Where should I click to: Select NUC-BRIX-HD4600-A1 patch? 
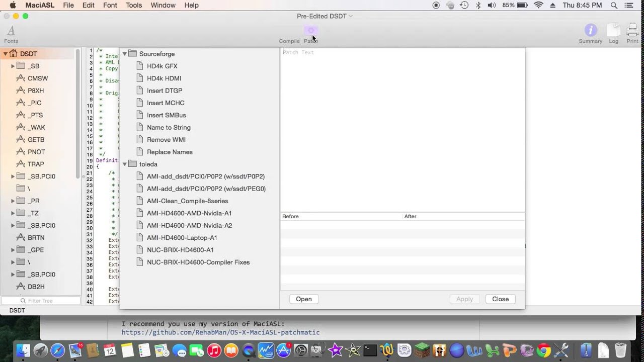(180, 250)
